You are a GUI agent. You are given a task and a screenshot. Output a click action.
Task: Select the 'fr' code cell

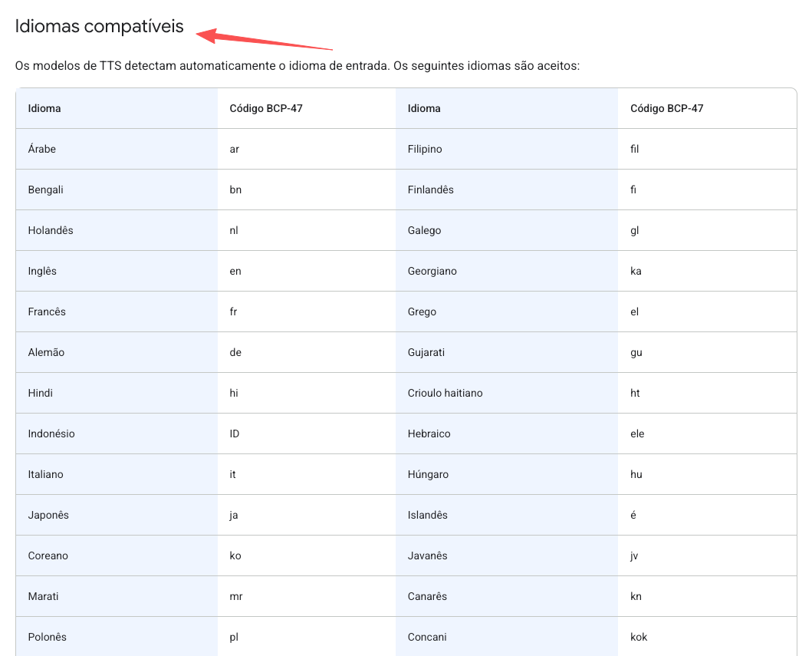[x=307, y=312]
